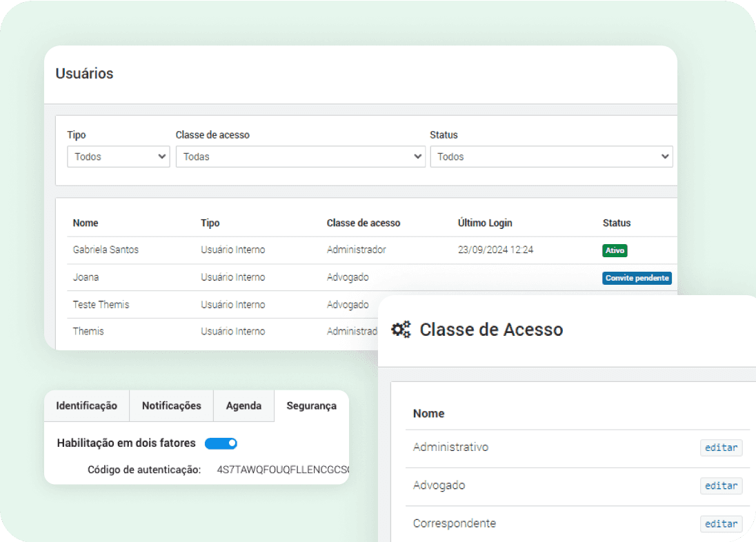
Task: Open user Gabriela Santos row
Action: tap(106, 250)
